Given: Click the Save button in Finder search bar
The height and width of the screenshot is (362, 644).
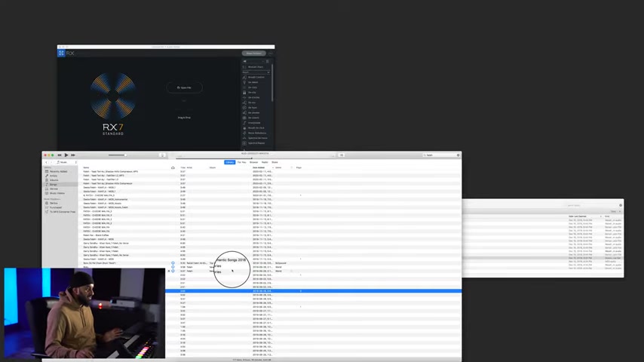Looking at the screenshot, I should (x=613, y=211).
